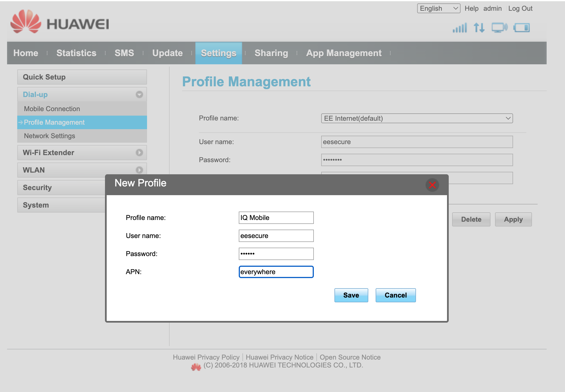Click the background page User name field
Screen dimensions: 565x392
pos(417,142)
